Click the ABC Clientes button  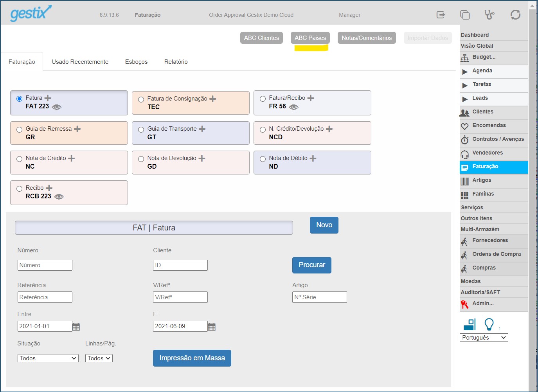click(261, 38)
